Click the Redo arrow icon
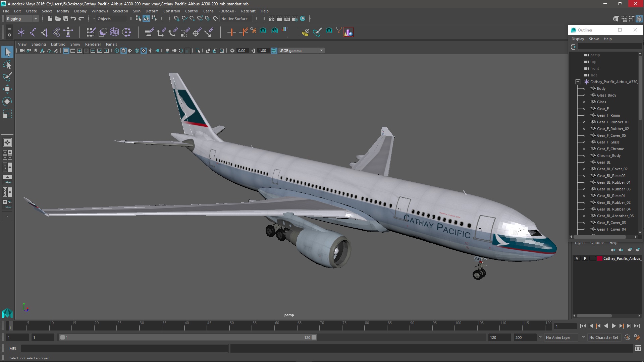 [81, 19]
